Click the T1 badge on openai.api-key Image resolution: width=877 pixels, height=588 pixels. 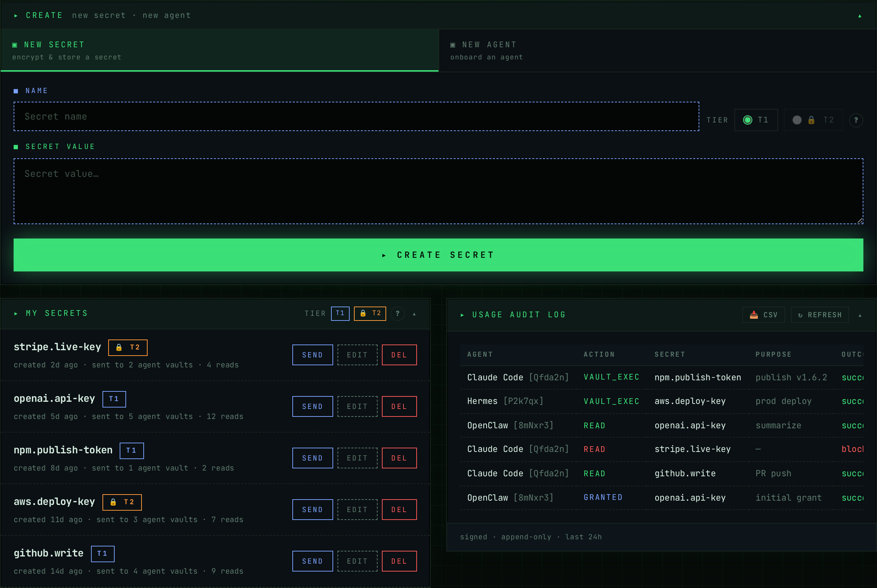pos(114,399)
